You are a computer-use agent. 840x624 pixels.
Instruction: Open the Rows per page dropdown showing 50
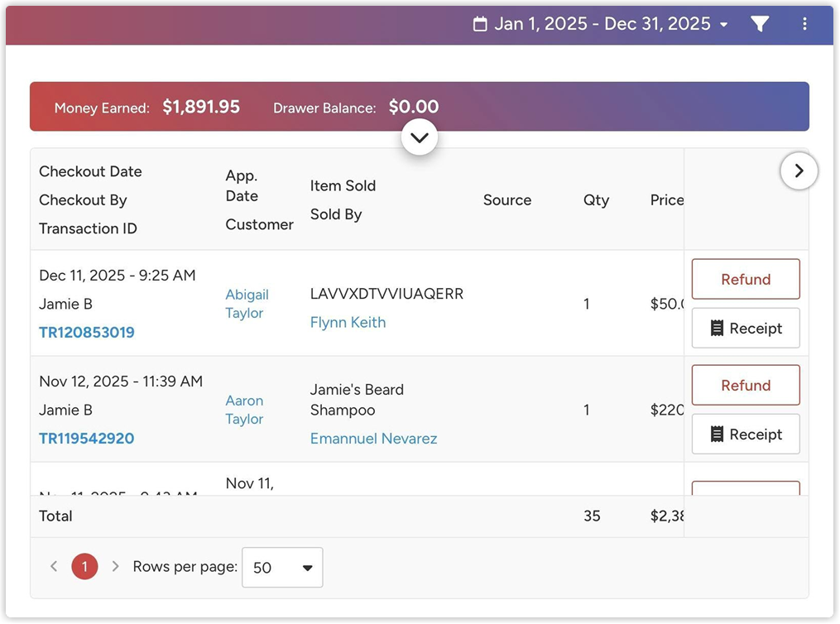coord(282,567)
